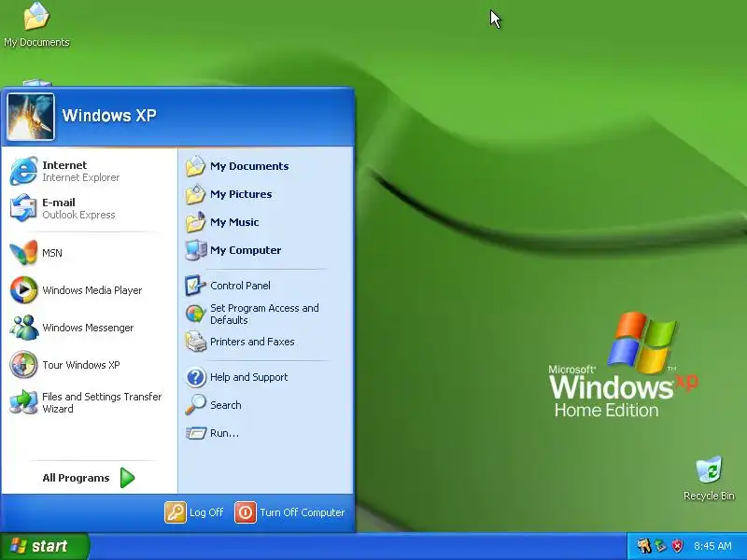The height and width of the screenshot is (560, 747).
Task: Expand the All Programs green arrow
Action: click(127, 478)
